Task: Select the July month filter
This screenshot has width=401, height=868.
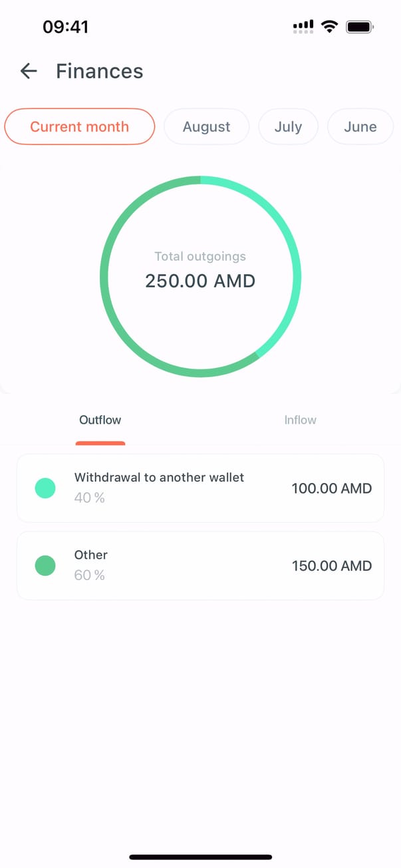Action: tap(288, 126)
